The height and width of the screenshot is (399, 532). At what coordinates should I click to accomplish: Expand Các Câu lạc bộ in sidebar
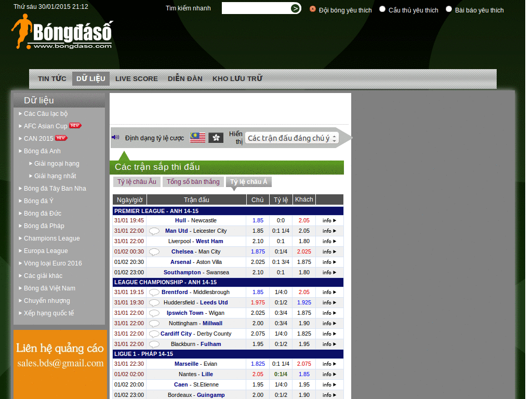point(46,114)
